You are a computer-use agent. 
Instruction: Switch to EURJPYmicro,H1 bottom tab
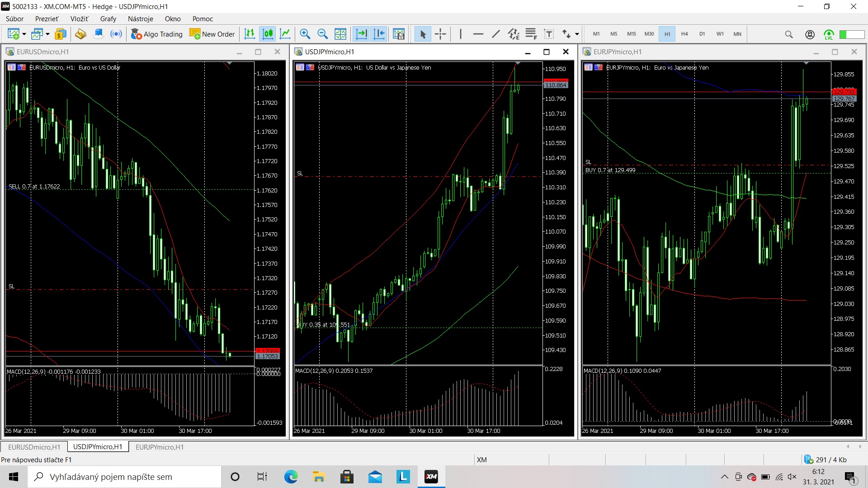pyautogui.click(x=160, y=447)
